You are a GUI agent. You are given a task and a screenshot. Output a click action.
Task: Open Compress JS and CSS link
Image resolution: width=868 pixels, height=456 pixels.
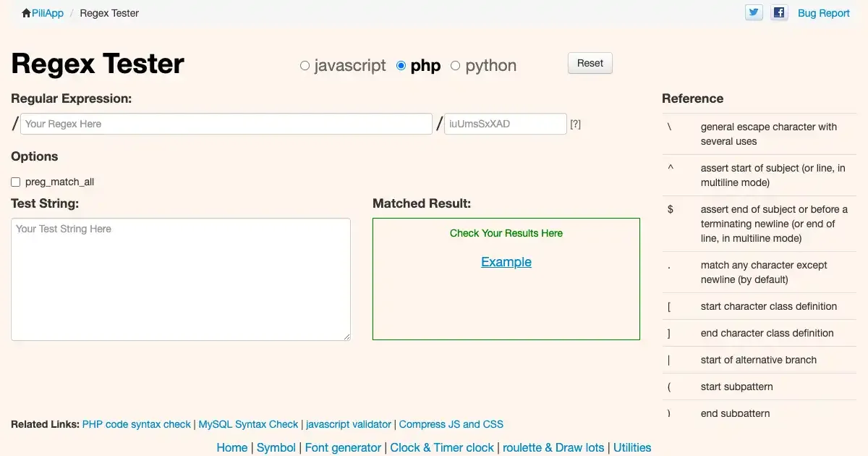pos(451,424)
